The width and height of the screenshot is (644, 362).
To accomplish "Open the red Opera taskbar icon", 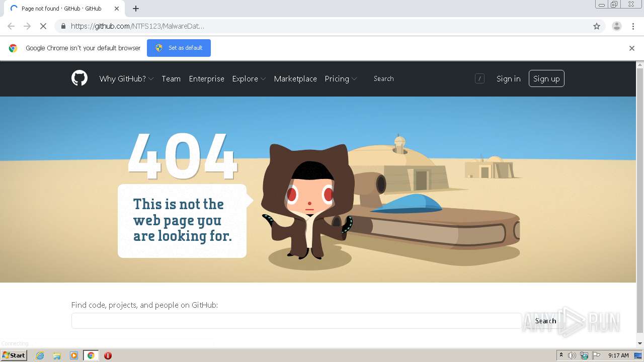I will (108, 355).
